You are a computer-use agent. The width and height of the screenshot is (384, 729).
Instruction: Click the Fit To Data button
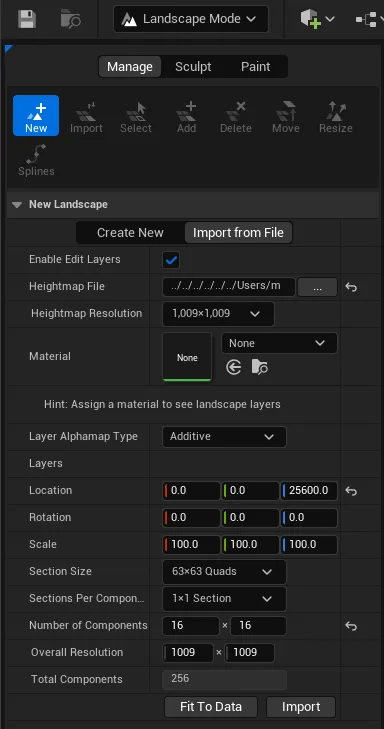[211, 707]
